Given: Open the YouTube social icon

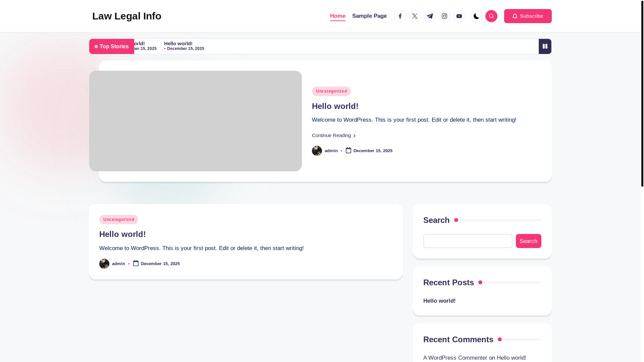Looking at the screenshot, I should [459, 16].
